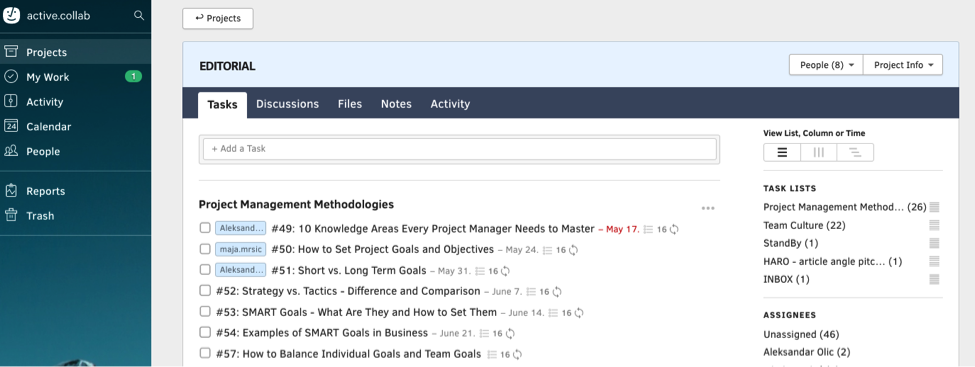The height and width of the screenshot is (367, 975).
Task: Tick checkbox for #57 Balance Individual Goals
Action: pos(205,353)
